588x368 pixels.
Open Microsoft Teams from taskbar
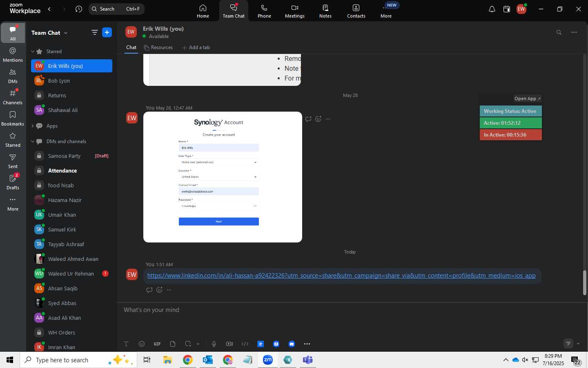tap(308, 360)
